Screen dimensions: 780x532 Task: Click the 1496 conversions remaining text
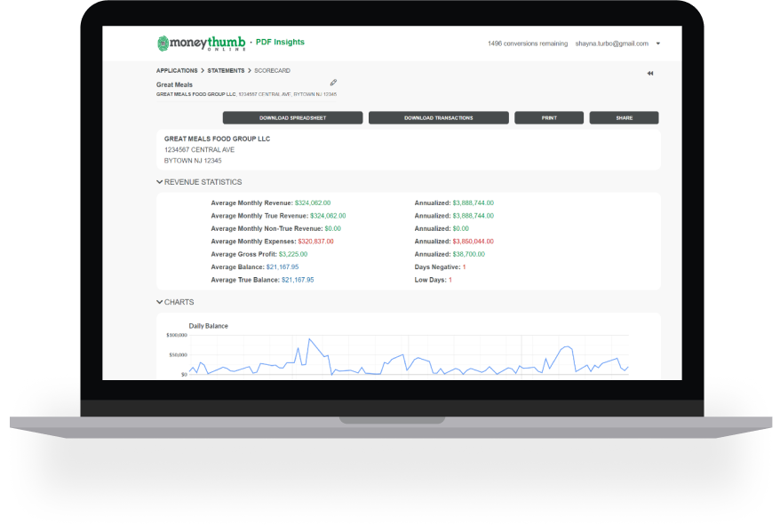(527, 44)
